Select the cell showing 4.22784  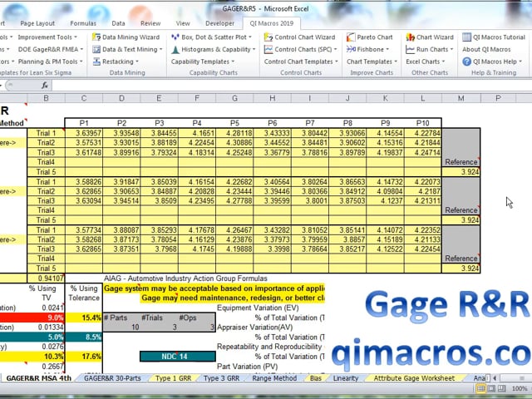point(423,133)
